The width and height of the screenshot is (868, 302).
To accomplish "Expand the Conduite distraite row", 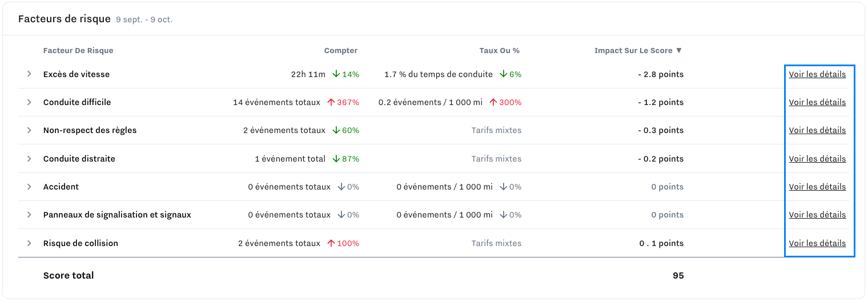I will tap(29, 159).
